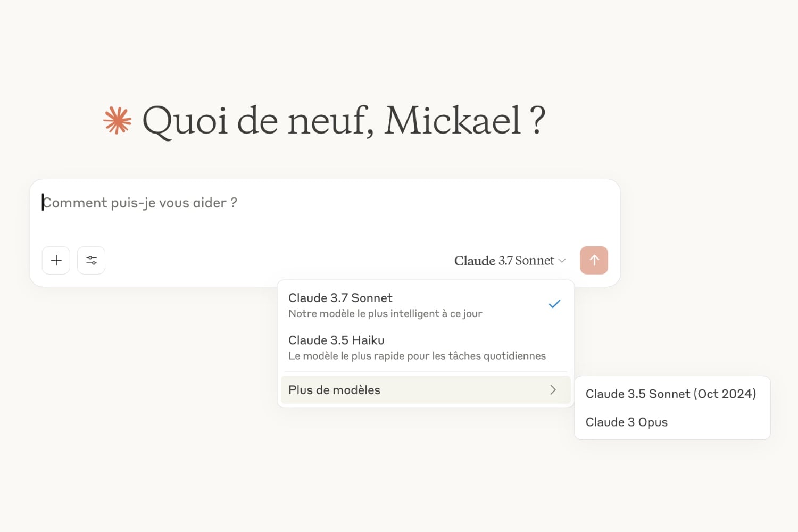The height and width of the screenshot is (532, 798).
Task: Click the right chevron on Plus de modèles
Action: coord(553,390)
